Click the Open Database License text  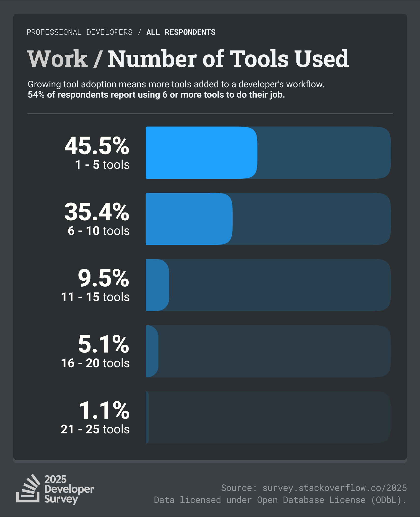click(311, 500)
